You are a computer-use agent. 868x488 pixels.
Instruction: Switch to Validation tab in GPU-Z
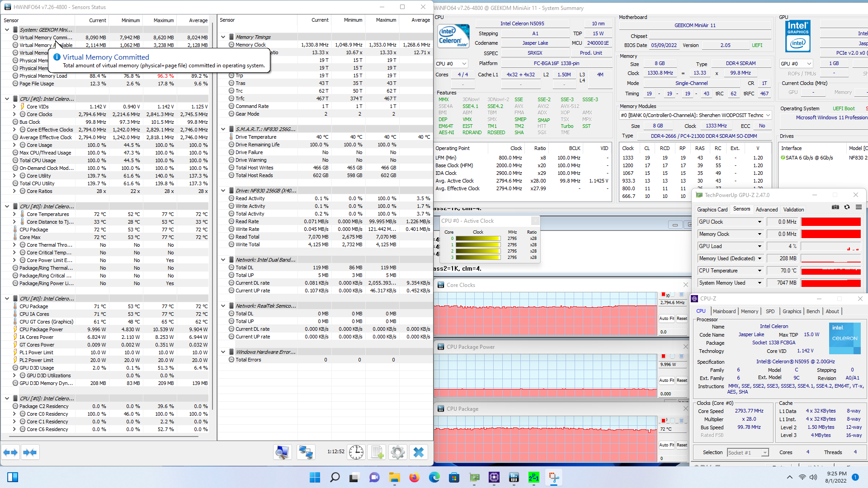pyautogui.click(x=793, y=210)
